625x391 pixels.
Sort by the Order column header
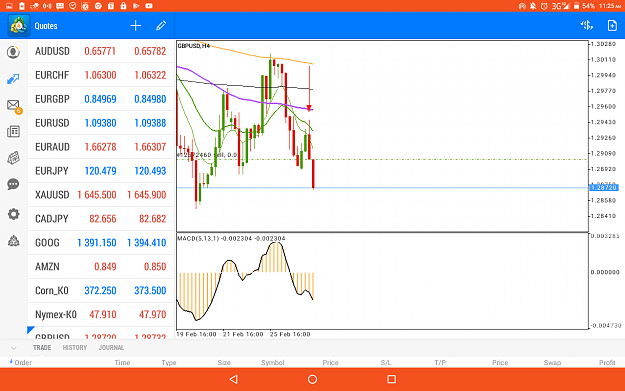tap(23, 362)
